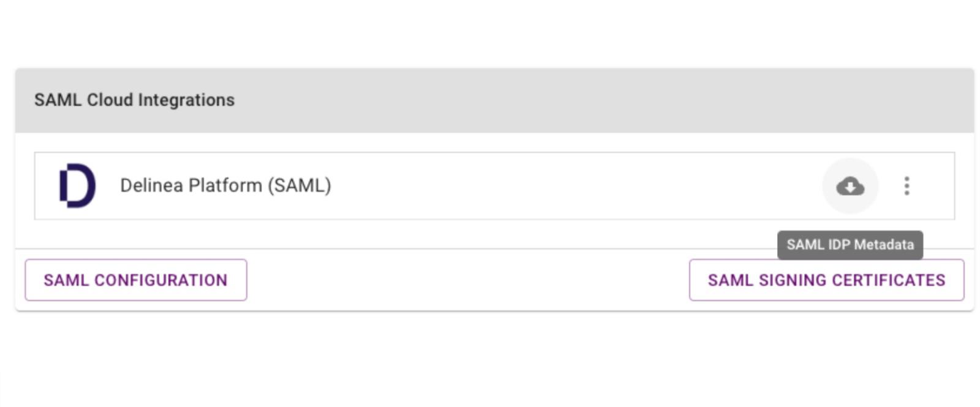The height and width of the screenshot is (407, 980).
Task: Click the SAML Cloud Integrations header
Action: (x=134, y=100)
